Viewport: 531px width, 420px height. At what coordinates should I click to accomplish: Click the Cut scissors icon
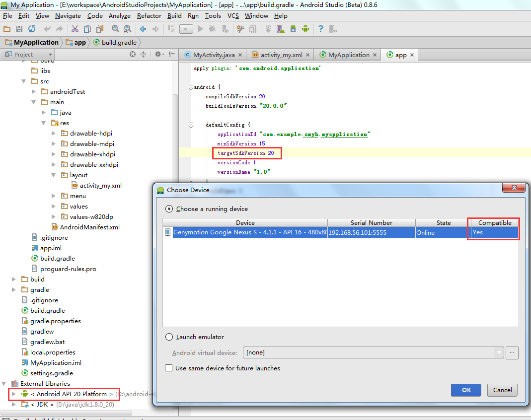(75, 29)
